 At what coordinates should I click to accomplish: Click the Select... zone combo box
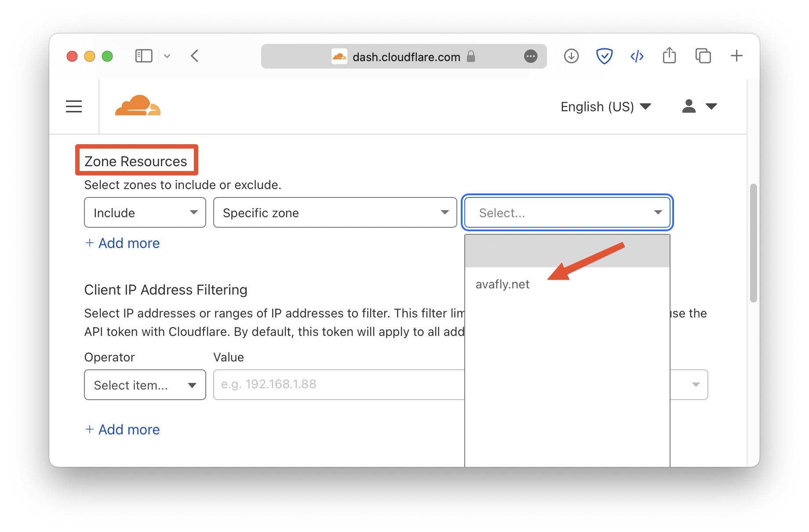[567, 213]
